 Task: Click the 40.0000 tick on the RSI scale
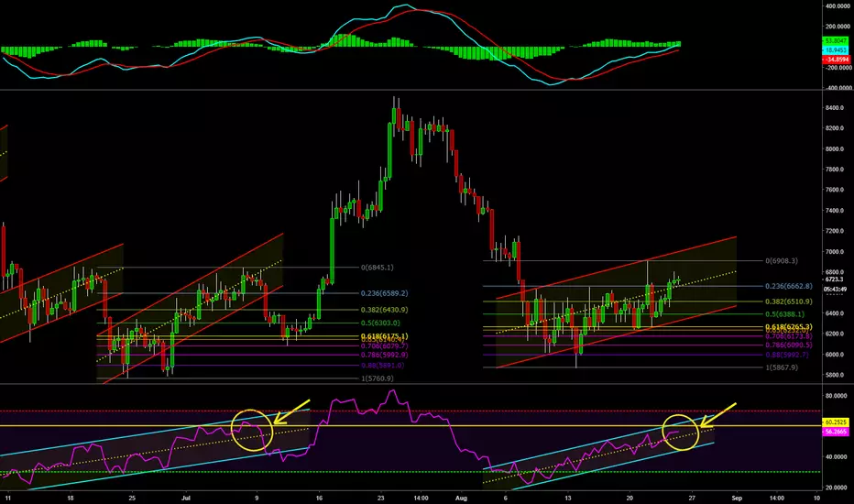[x=837, y=457]
